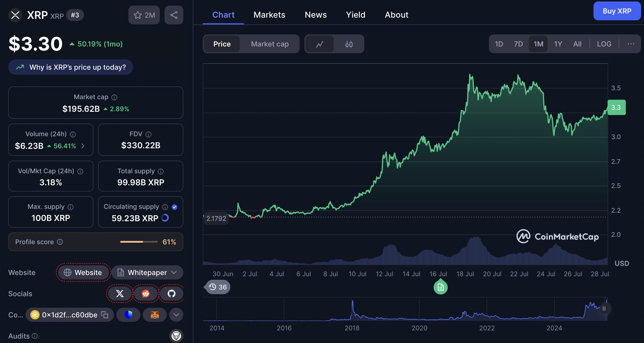Click the BNB chain contract icon
The width and height of the screenshot is (644, 343).
(35, 315)
